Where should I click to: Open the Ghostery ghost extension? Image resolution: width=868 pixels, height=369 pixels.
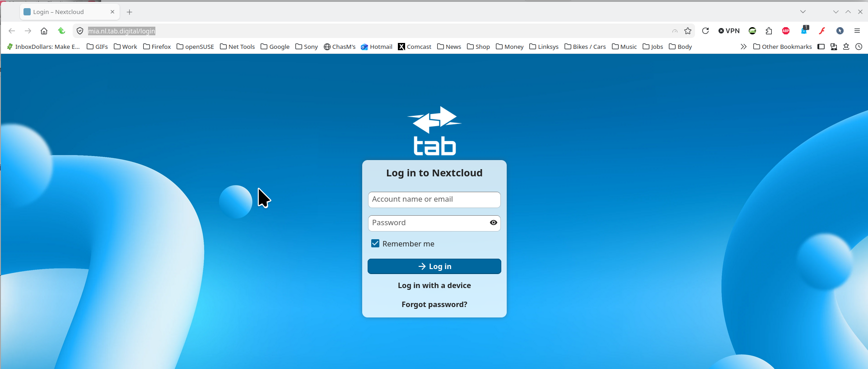(x=804, y=30)
